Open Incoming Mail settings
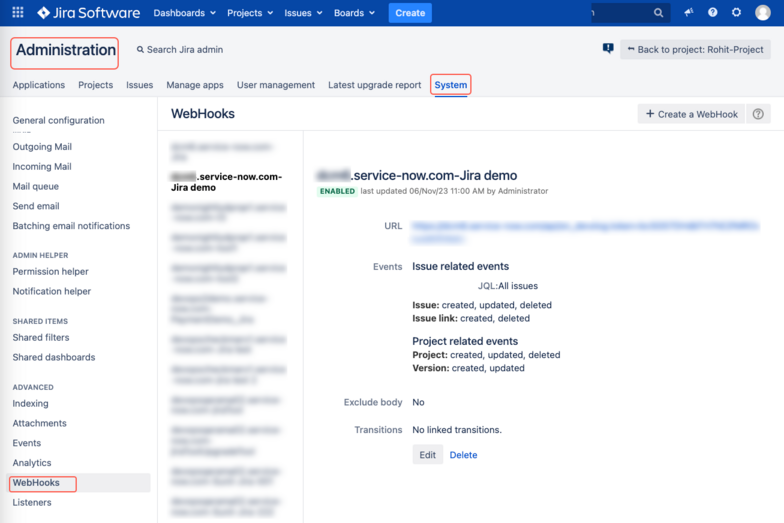This screenshot has height=523, width=784. 42,166
